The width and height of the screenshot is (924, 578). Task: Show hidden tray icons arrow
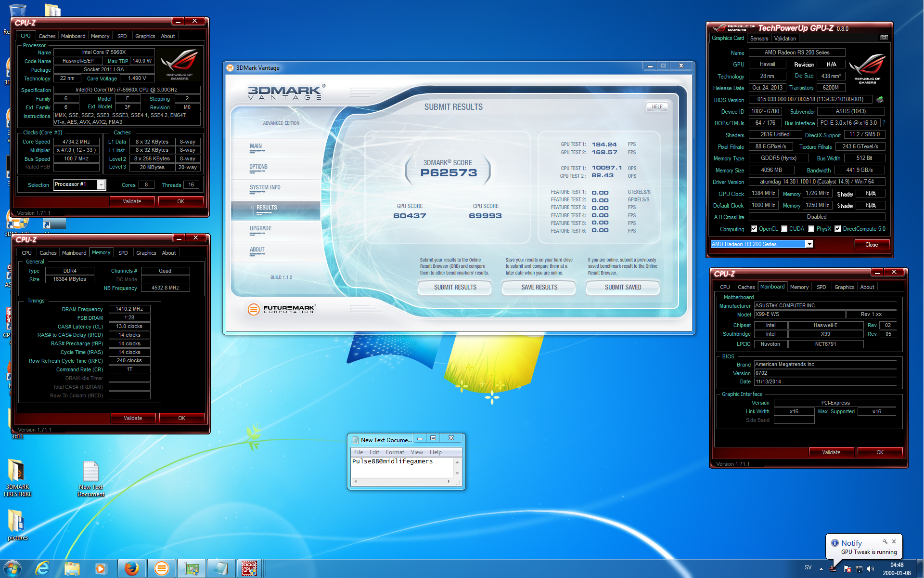821,569
